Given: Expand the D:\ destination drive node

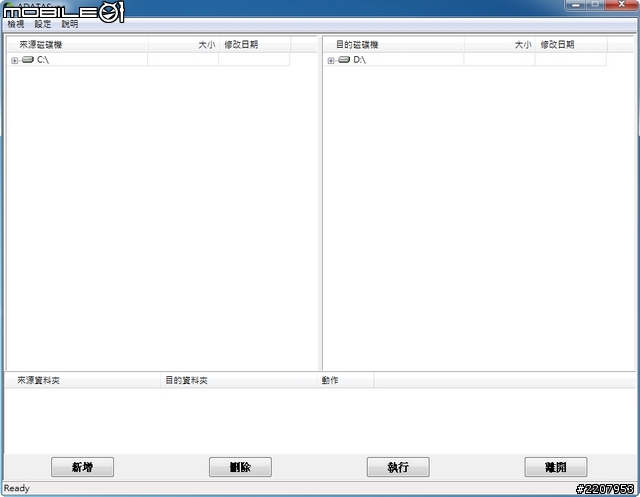Looking at the screenshot, I should point(331,60).
